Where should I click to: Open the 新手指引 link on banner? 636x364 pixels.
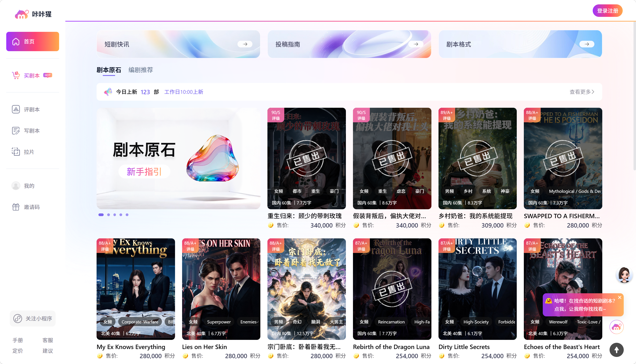144,172
